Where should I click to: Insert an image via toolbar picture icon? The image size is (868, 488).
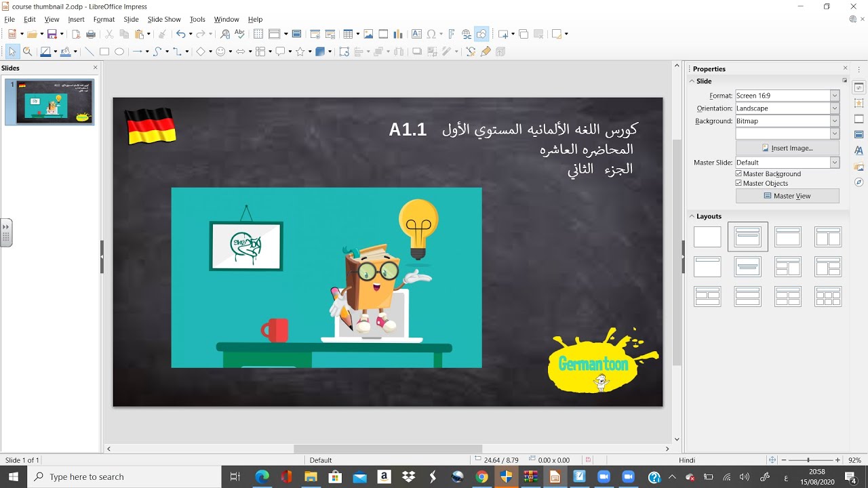coord(368,34)
